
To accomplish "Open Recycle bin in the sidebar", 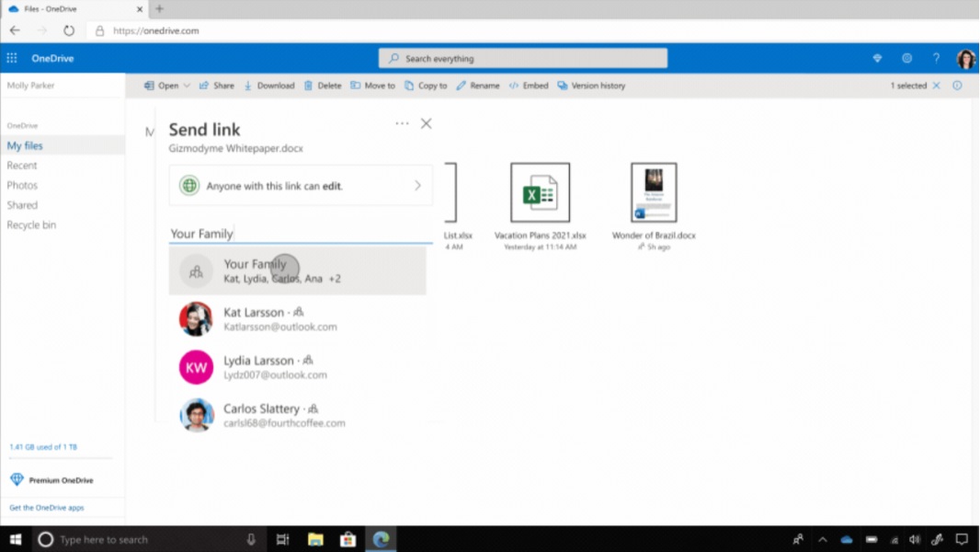I will pos(31,225).
